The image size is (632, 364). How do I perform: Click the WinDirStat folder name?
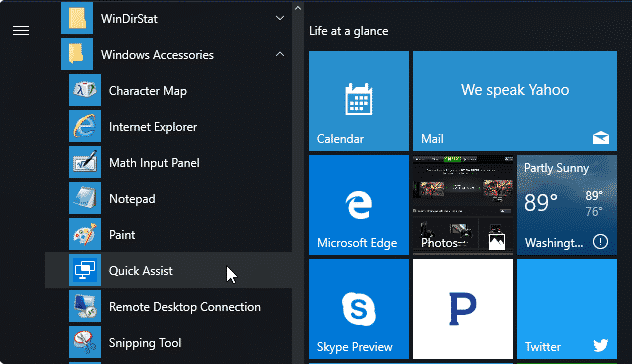click(129, 19)
